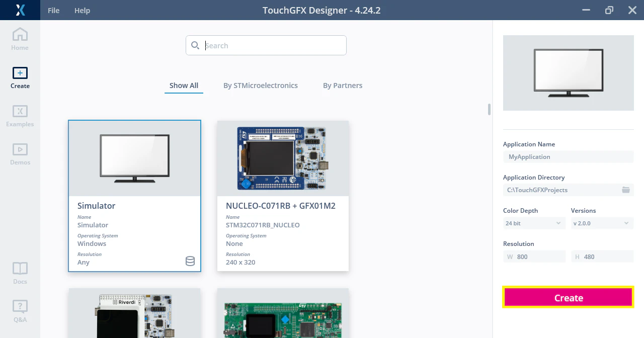Edit the resolution height field
The image size is (644, 338).
pos(602,256)
